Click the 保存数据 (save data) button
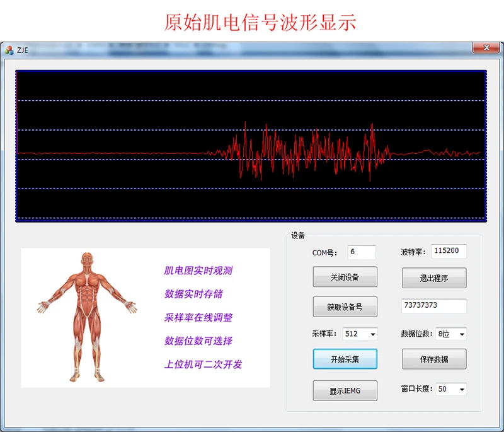 coord(433,358)
